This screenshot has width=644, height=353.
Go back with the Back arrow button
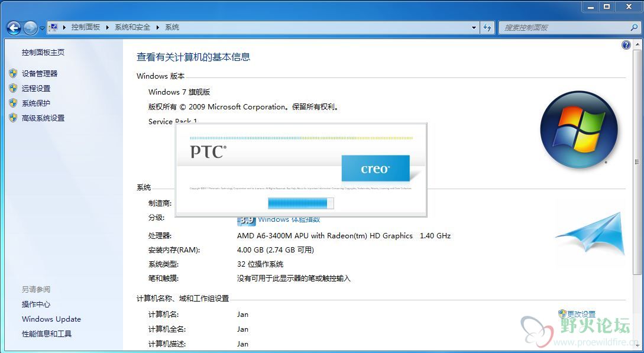pos(14,28)
